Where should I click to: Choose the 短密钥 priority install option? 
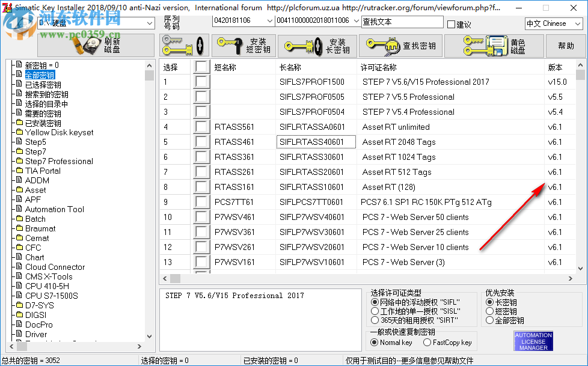click(491, 311)
